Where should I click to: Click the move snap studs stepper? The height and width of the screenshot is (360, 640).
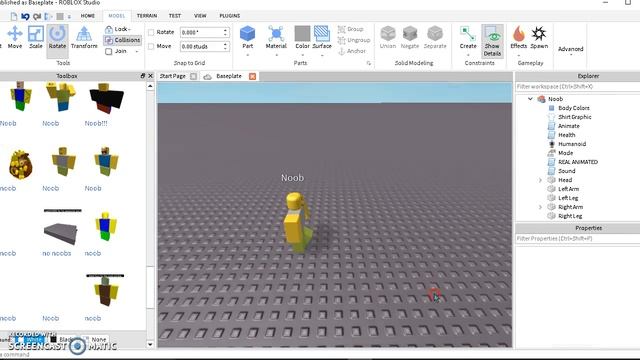click(x=226, y=47)
